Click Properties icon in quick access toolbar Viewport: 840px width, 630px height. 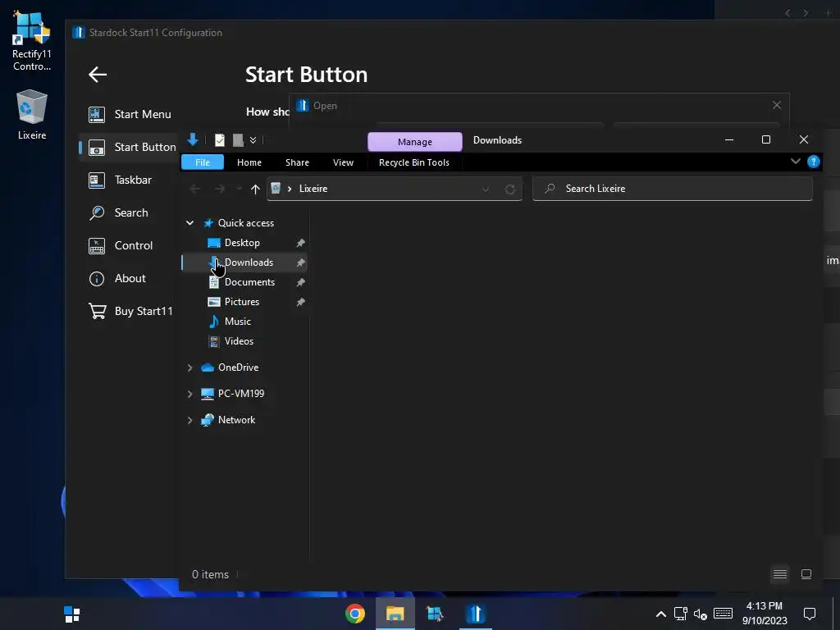point(220,140)
